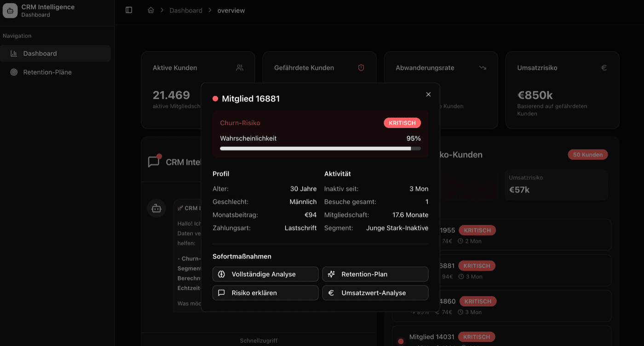This screenshot has width=644, height=346.
Task: Click the Umsatzrisiko euro icon
Action: pyautogui.click(x=604, y=68)
